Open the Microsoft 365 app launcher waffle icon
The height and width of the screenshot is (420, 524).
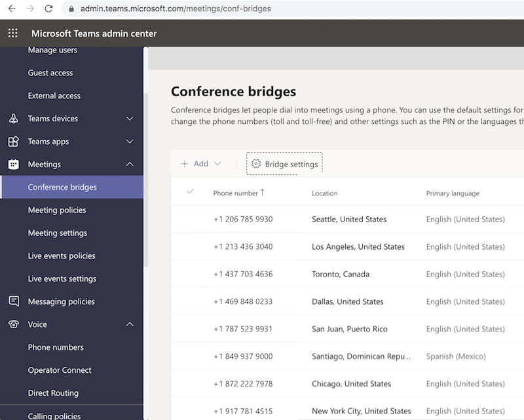(12, 33)
